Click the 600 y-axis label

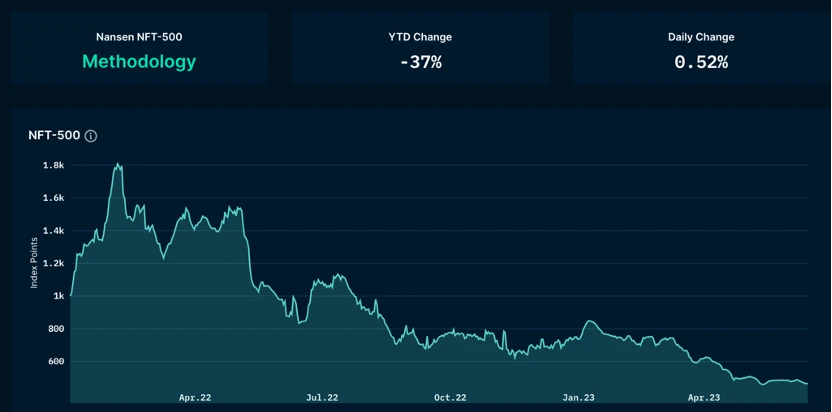pyautogui.click(x=56, y=362)
